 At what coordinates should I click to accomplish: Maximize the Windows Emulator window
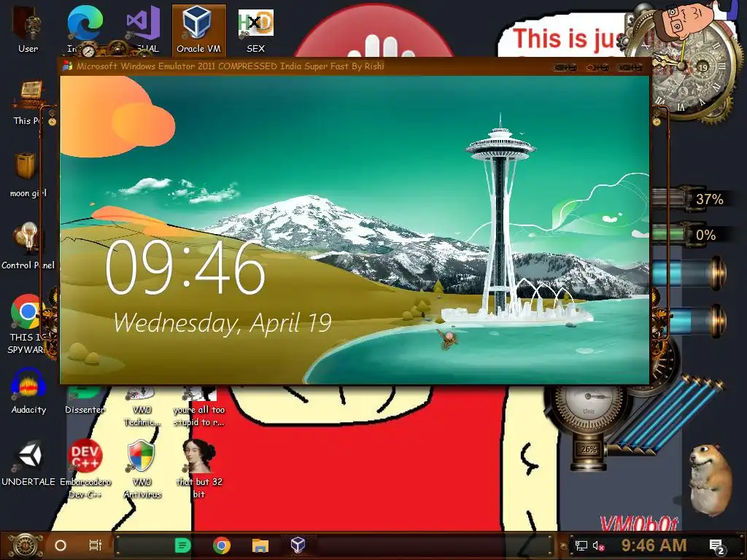597,68
